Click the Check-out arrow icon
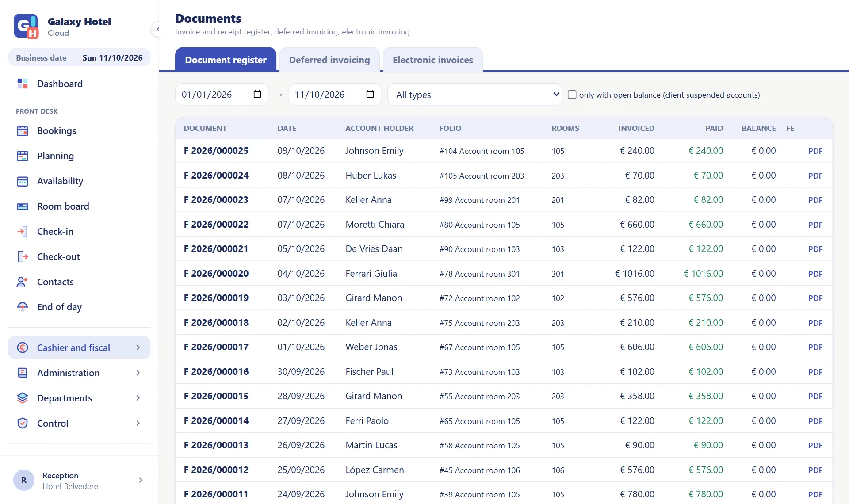 click(x=23, y=257)
